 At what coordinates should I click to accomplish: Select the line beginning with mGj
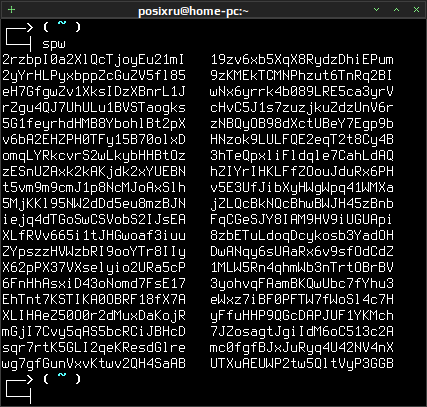(x=93, y=332)
